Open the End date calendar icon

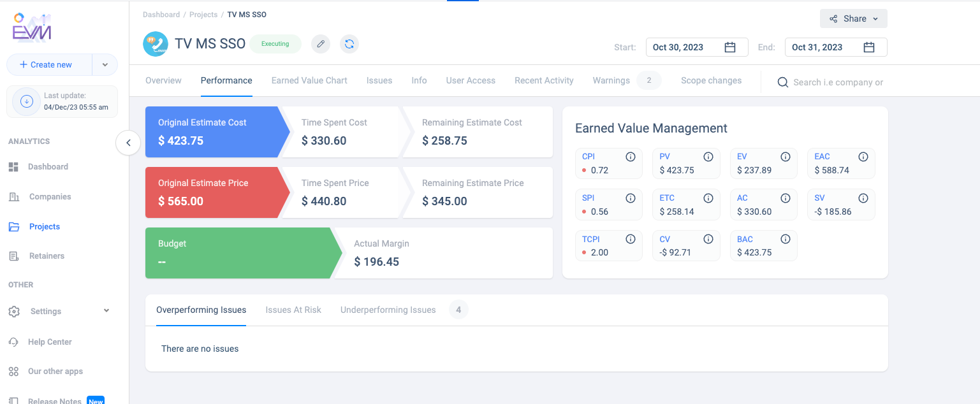tap(868, 47)
